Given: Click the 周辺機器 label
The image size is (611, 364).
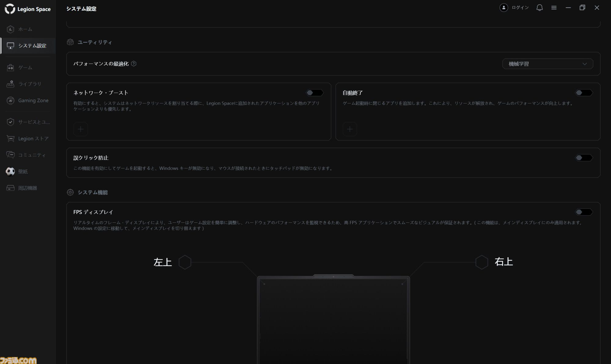Looking at the screenshot, I should tap(27, 188).
